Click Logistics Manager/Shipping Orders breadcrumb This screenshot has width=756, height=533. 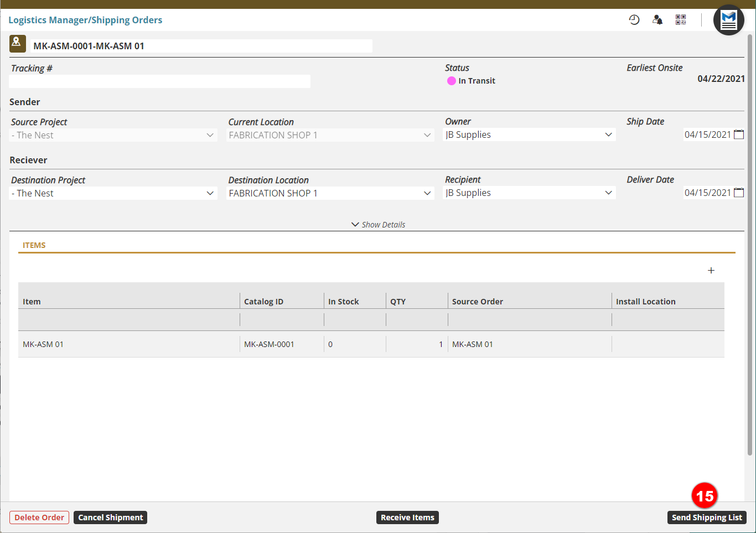click(x=85, y=20)
